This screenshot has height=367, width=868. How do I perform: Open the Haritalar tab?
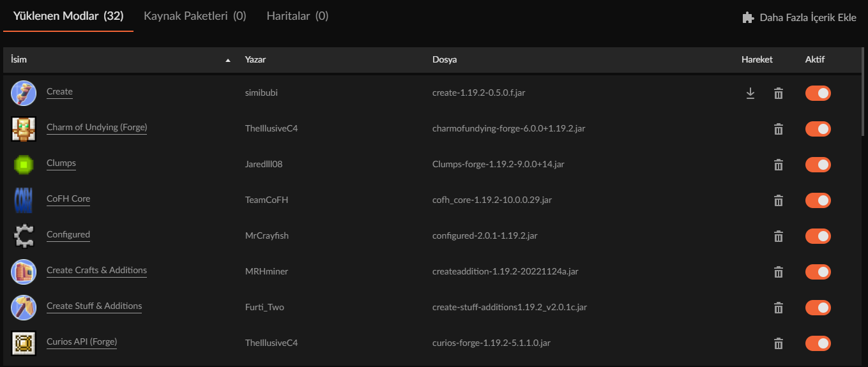[x=298, y=16]
